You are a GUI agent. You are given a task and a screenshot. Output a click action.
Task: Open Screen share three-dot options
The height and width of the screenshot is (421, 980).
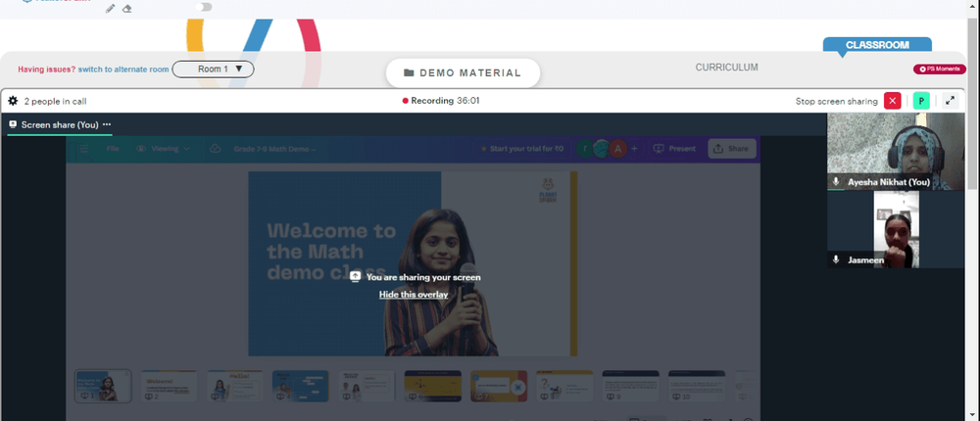pos(107,124)
